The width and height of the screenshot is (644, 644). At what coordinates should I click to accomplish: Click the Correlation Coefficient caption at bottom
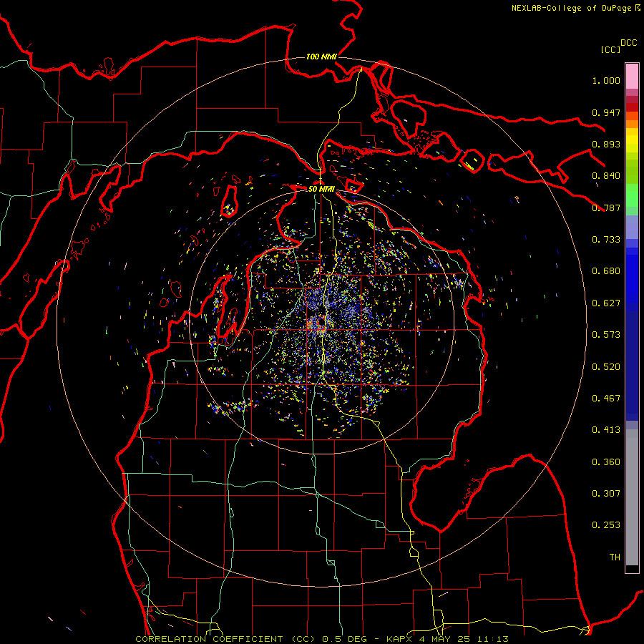tap(322, 639)
